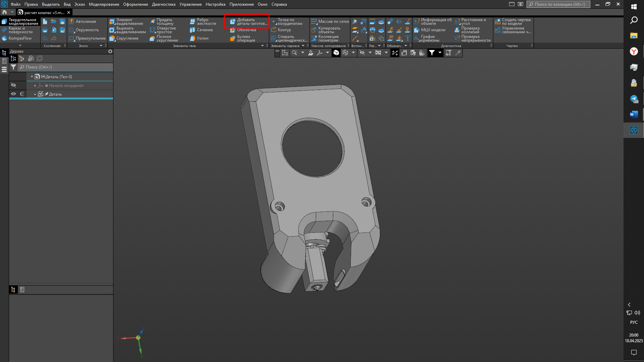This screenshot has height=362, width=644.
Task: Collapse the Деталь (Тел-0) root node
Action: (32, 77)
